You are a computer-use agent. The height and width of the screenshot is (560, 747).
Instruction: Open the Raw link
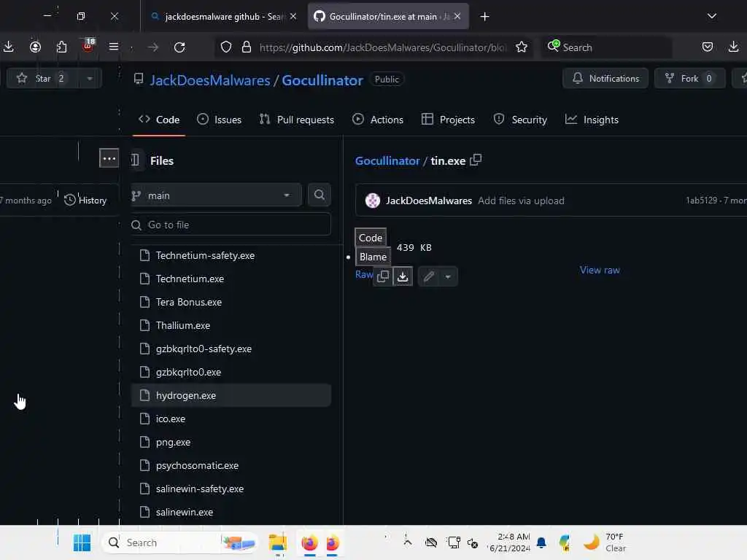coord(363,274)
